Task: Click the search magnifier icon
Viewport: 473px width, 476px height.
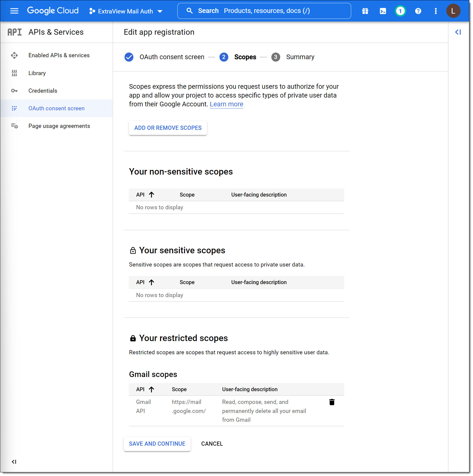Action: [x=189, y=11]
